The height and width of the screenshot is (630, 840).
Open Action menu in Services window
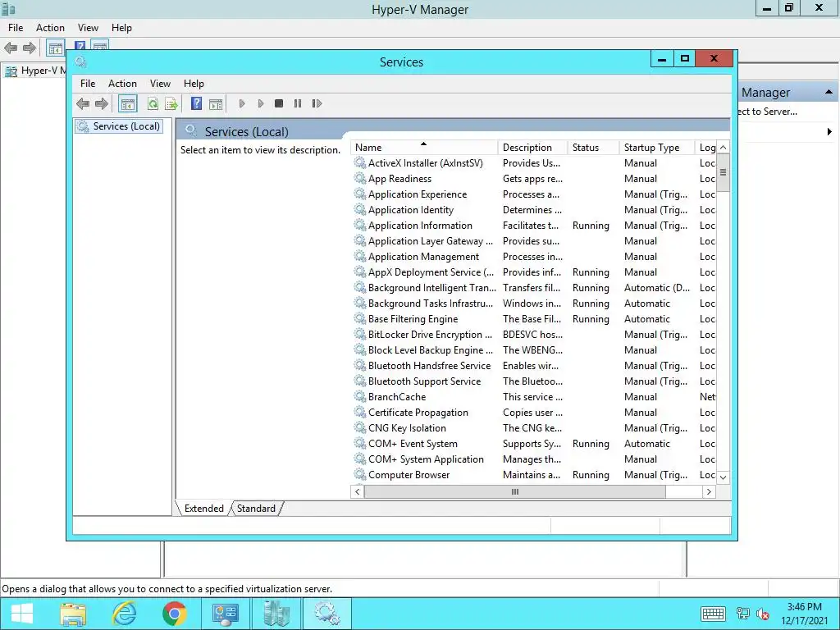122,84
